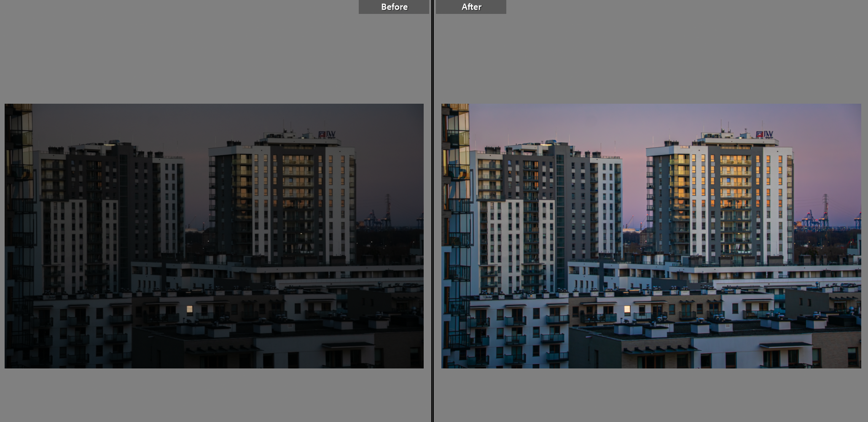This screenshot has height=422, width=868.
Task: Click the Before label
Action: [394, 7]
